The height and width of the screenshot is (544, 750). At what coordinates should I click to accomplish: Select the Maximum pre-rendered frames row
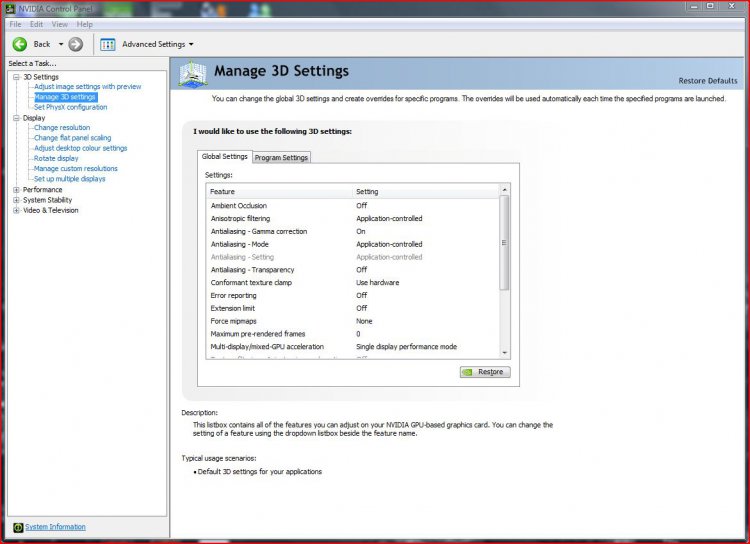(x=353, y=334)
